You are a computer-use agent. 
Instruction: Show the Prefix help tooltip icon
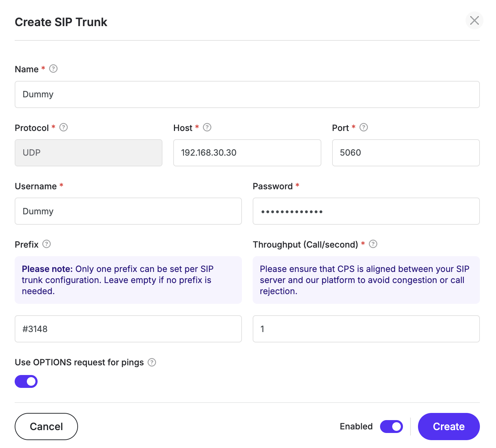tap(47, 244)
